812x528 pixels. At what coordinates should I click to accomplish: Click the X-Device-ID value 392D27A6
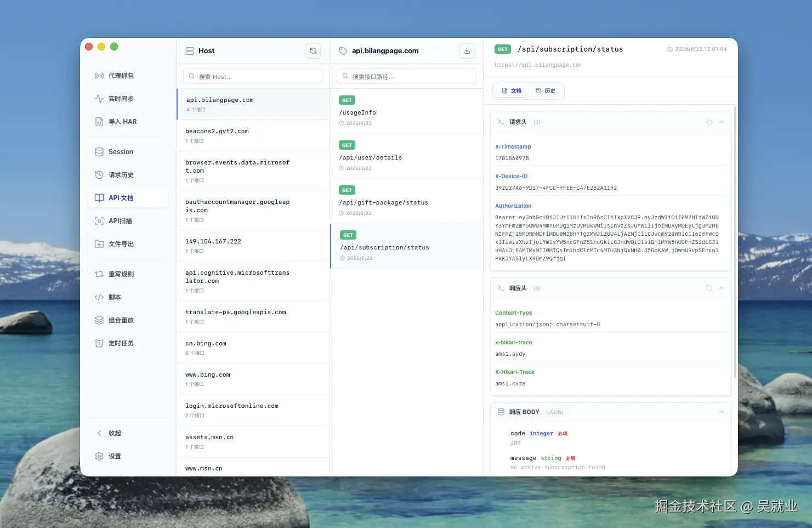pos(556,188)
